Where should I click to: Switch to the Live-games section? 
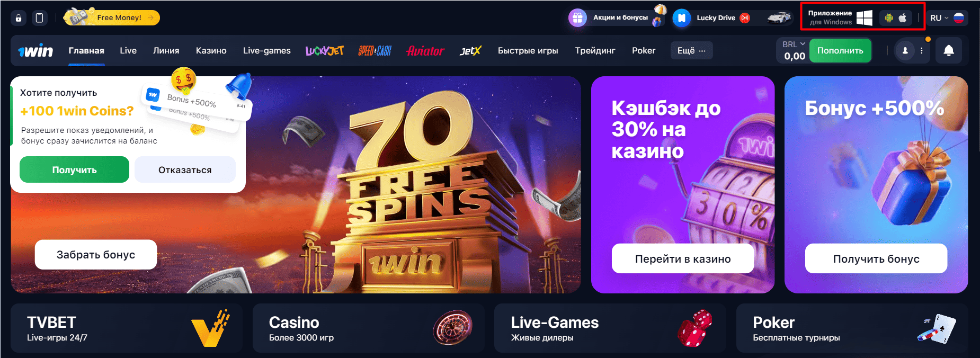tap(266, 51)
